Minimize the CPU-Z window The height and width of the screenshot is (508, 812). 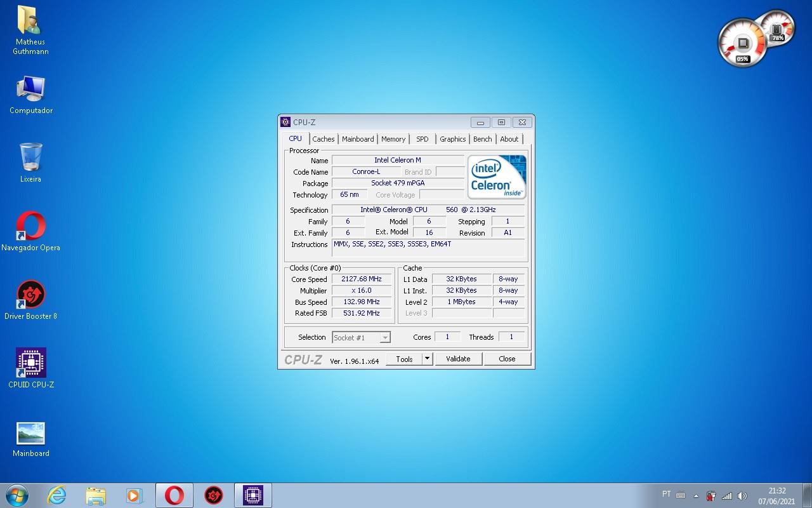(x=480, y=123)
